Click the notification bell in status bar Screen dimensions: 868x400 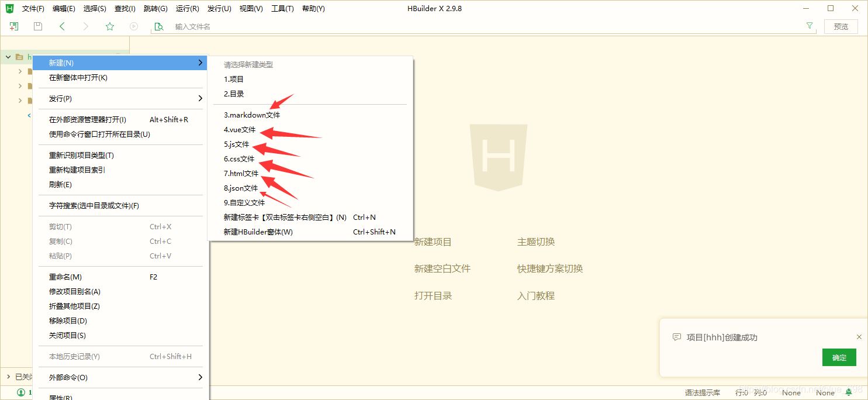(849, 392)
